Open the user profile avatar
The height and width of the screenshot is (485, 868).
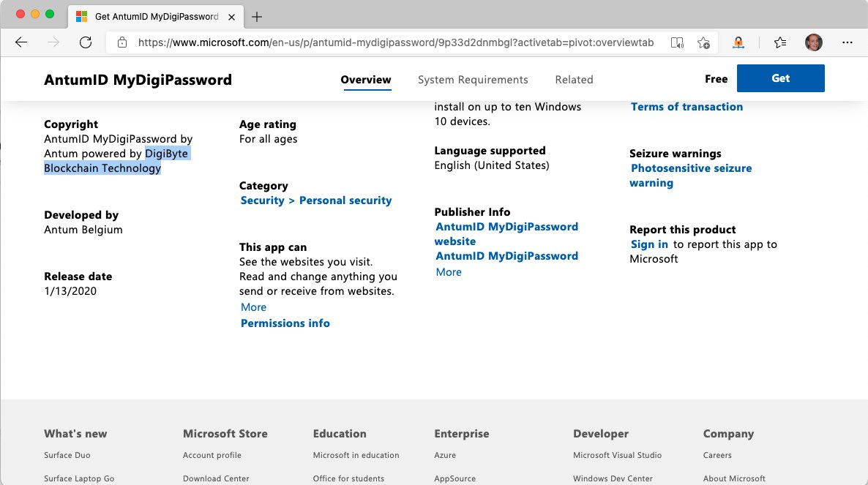813,42
